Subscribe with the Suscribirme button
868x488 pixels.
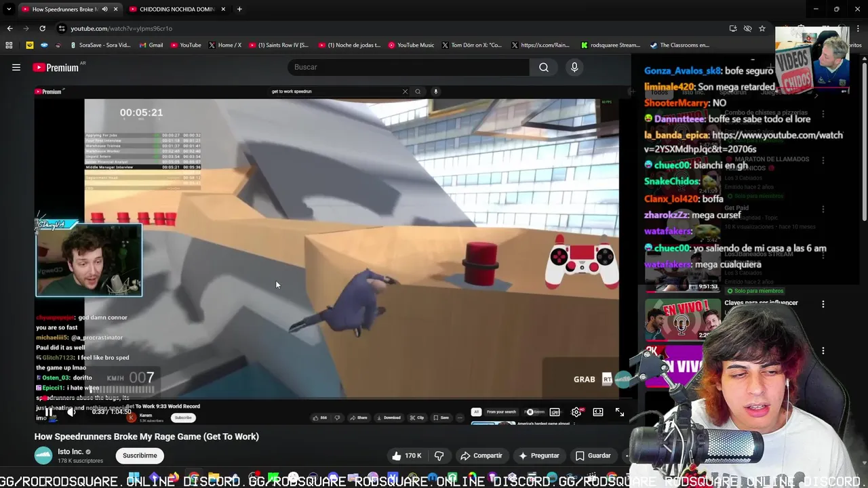(140, 455)
